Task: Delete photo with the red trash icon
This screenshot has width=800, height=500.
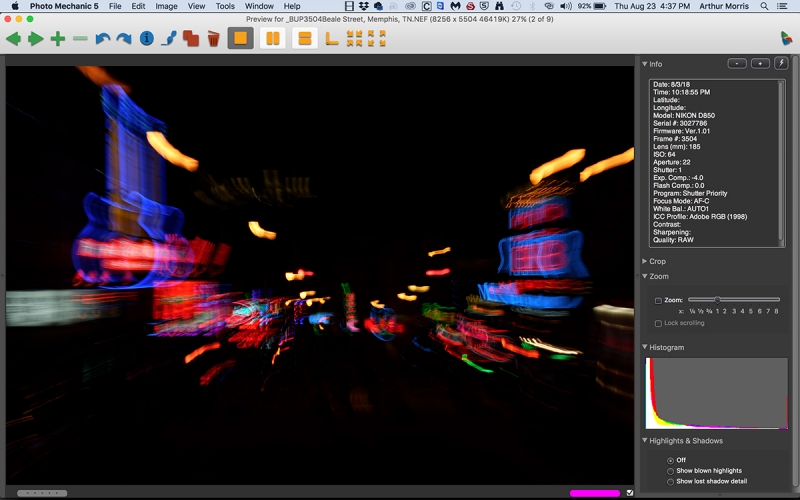Action: pos(213,38)
